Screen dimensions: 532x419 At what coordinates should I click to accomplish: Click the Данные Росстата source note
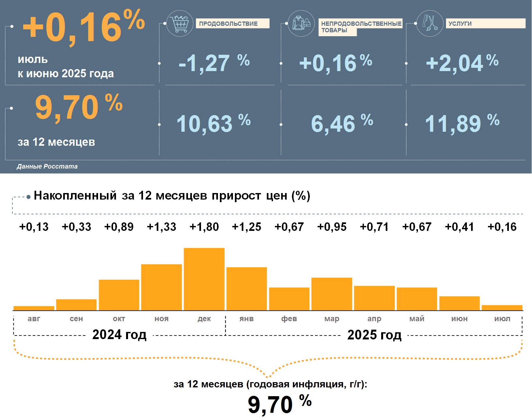click(x=47, y=166)
